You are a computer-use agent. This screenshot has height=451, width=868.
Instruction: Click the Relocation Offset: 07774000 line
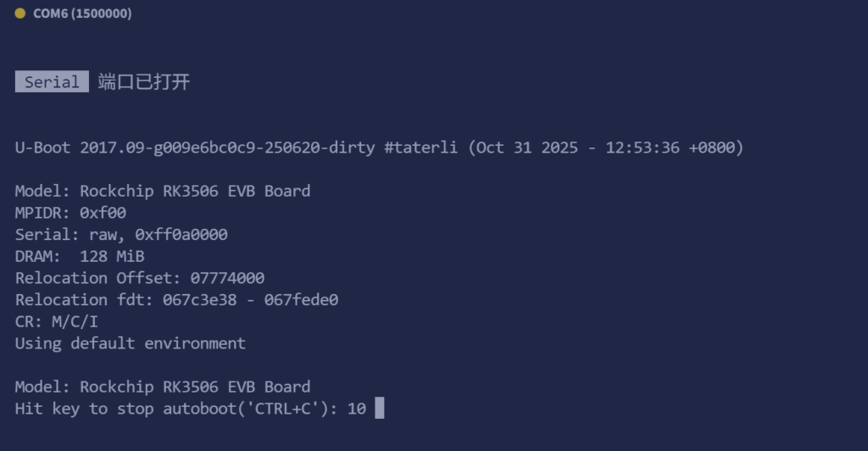pos(140,278)
